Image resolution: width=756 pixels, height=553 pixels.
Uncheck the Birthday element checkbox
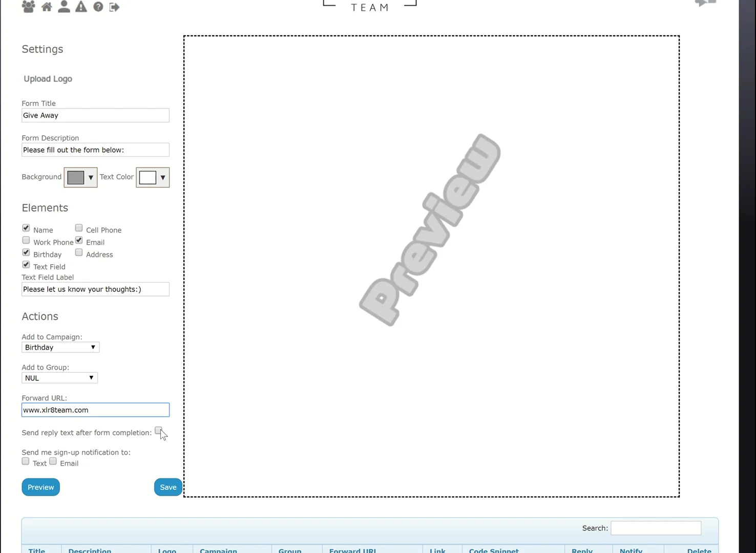[26, 252]
